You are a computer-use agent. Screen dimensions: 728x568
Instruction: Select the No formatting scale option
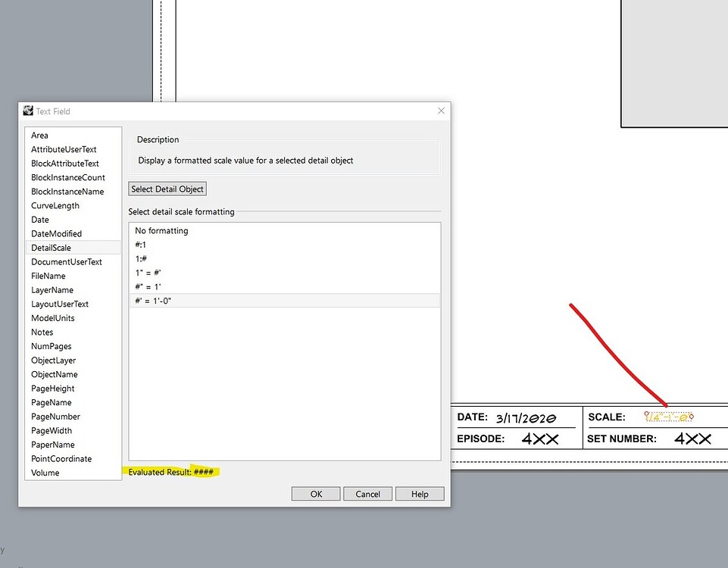161,230
